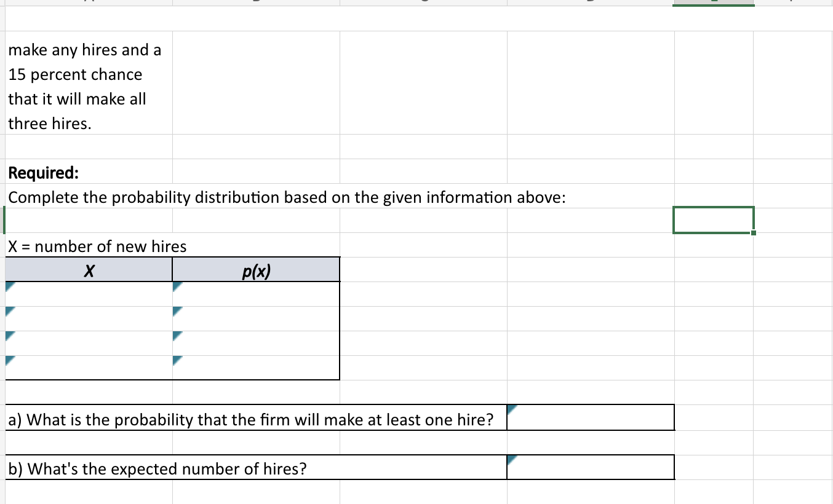833x504 pixels.
Task: Select the X table header cell
Action: [89, 269]
